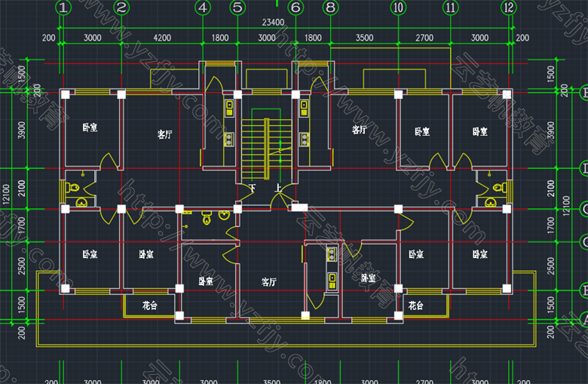588x384 pixels.
Task: Select the round washbasin in the middle bathroom
Action: pos(224,215)
